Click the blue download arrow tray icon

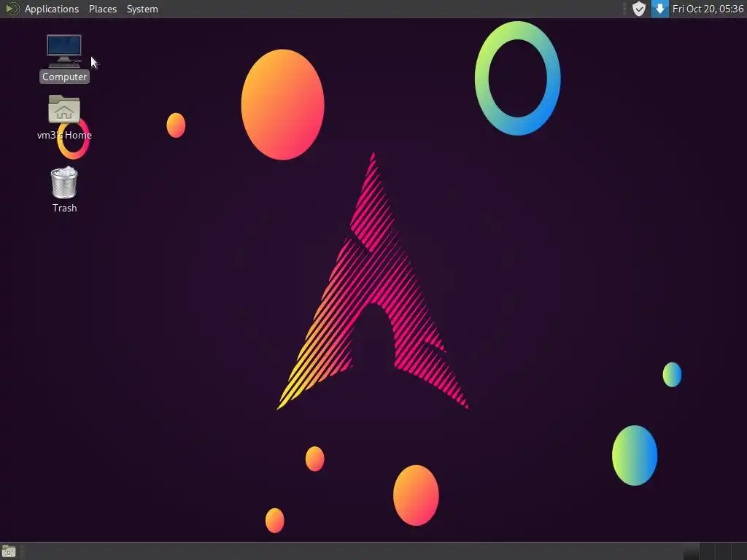[659, 9]
